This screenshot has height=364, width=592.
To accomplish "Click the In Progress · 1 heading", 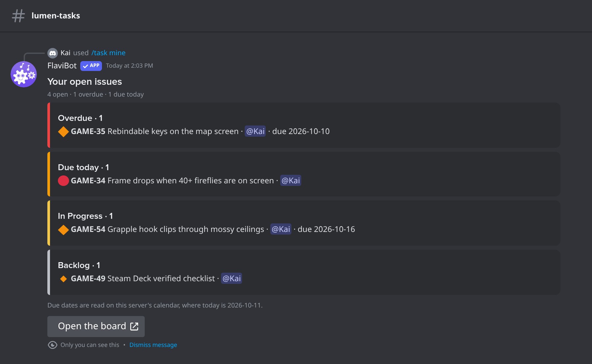I will [86, 216].
